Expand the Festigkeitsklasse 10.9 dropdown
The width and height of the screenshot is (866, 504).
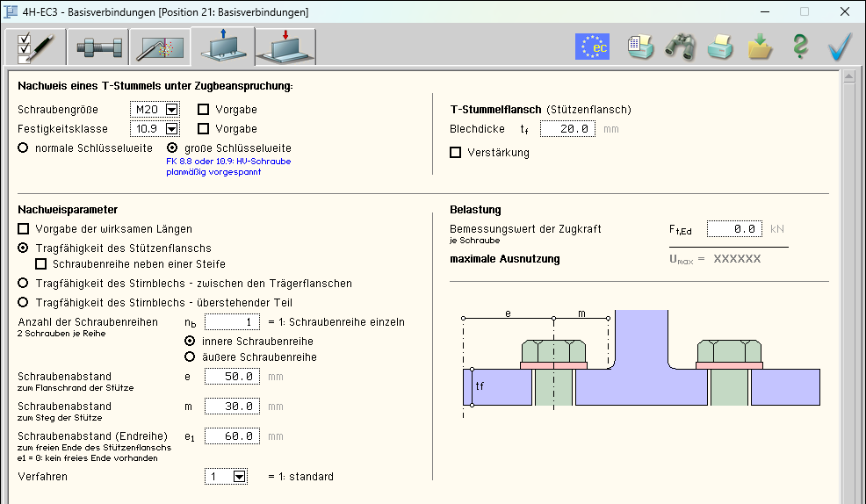coord(171,129)
